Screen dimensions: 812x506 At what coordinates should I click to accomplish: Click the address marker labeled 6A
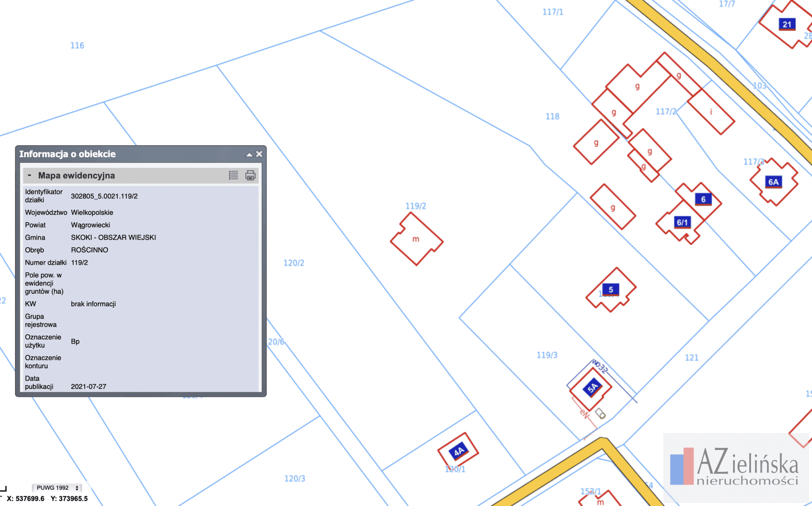(773, 182)
